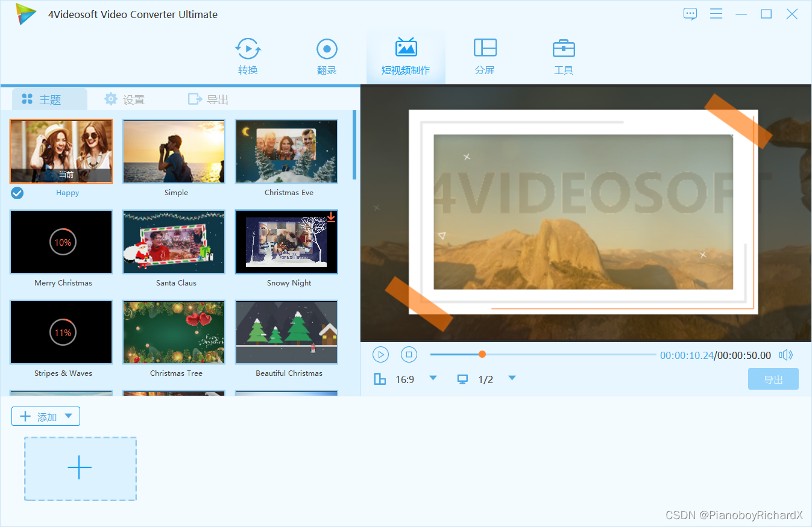Click the Happy theme label text
812x527 pixels.
point(68,193)
